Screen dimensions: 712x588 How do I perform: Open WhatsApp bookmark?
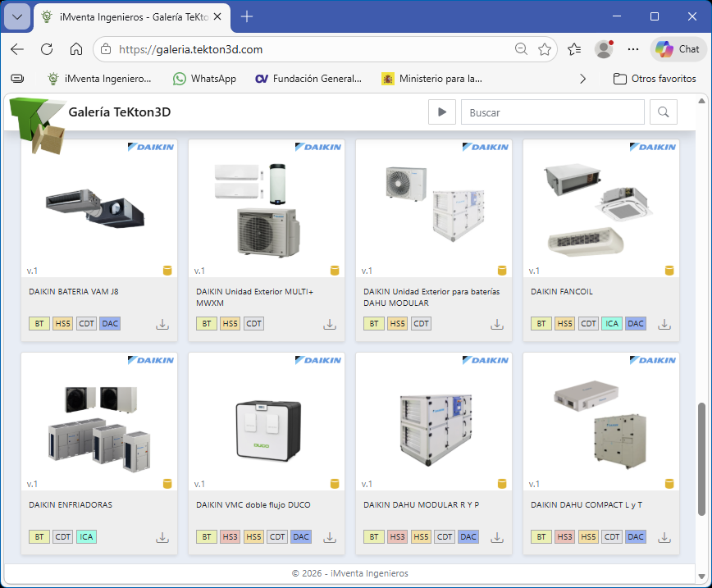[205, 79]
